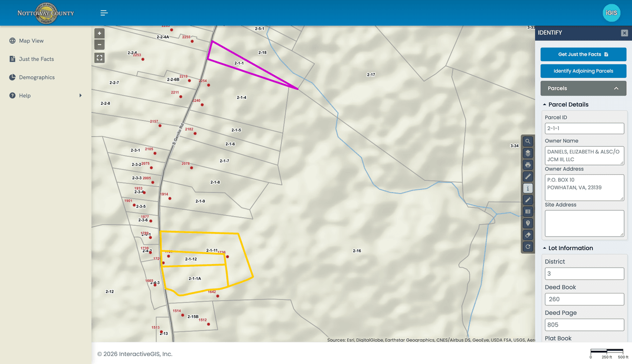Image resolution: width=632 pixels, height=364 pixels.
Task: Click parcel label 2-1-11 on map
Action: pos(212,250)
